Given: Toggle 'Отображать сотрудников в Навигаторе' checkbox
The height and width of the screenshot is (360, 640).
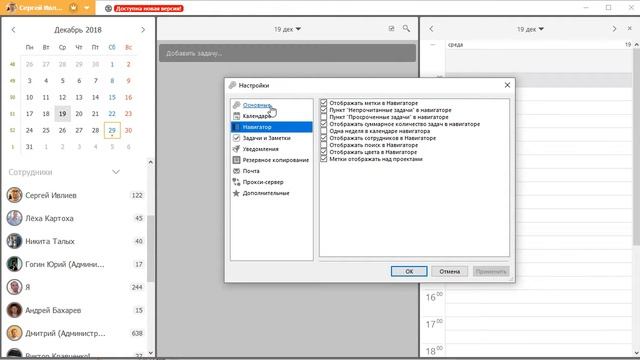Looking at the screenshot, I should point(324,138).
